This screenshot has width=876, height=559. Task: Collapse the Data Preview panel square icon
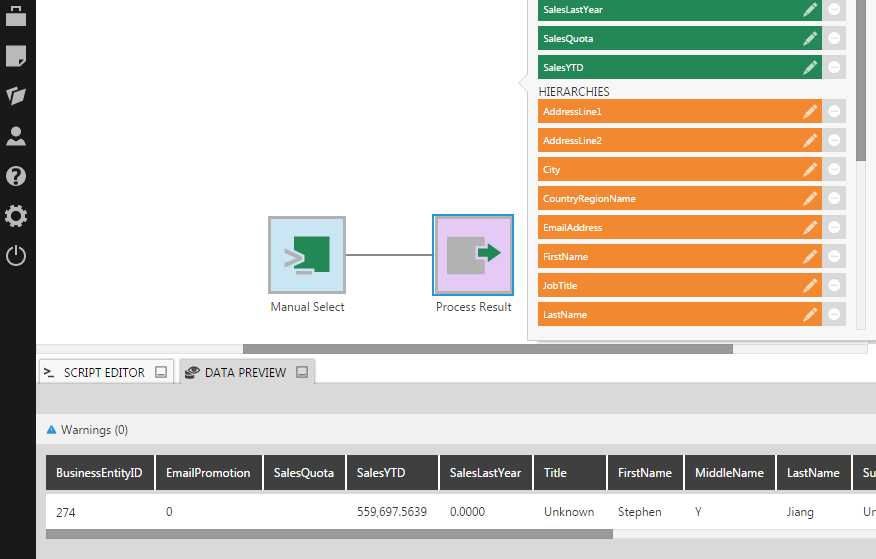[302, 372]
